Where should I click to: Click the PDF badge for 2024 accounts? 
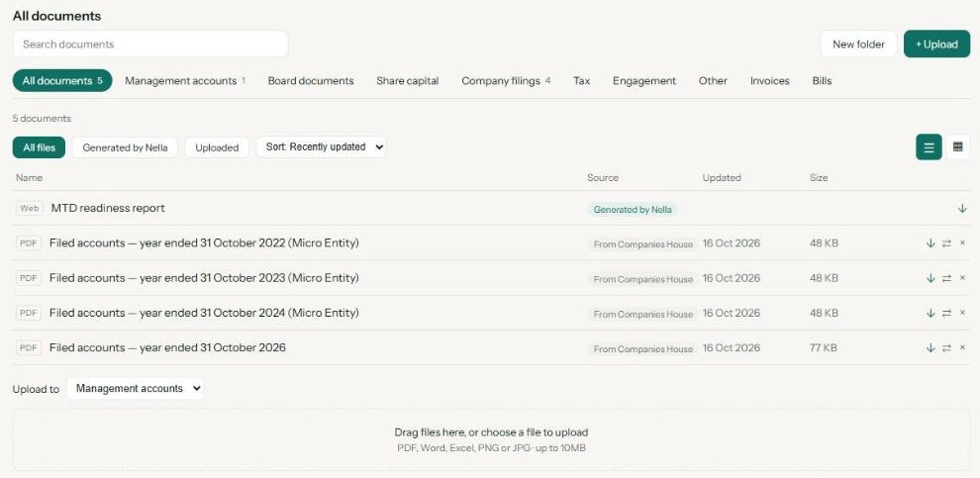click(28, 313)
